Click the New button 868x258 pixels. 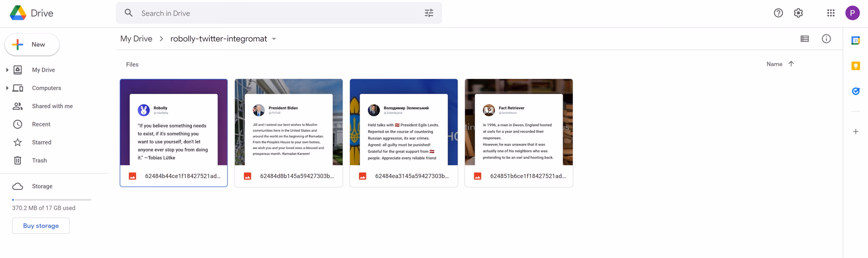[x=32, y=45]
